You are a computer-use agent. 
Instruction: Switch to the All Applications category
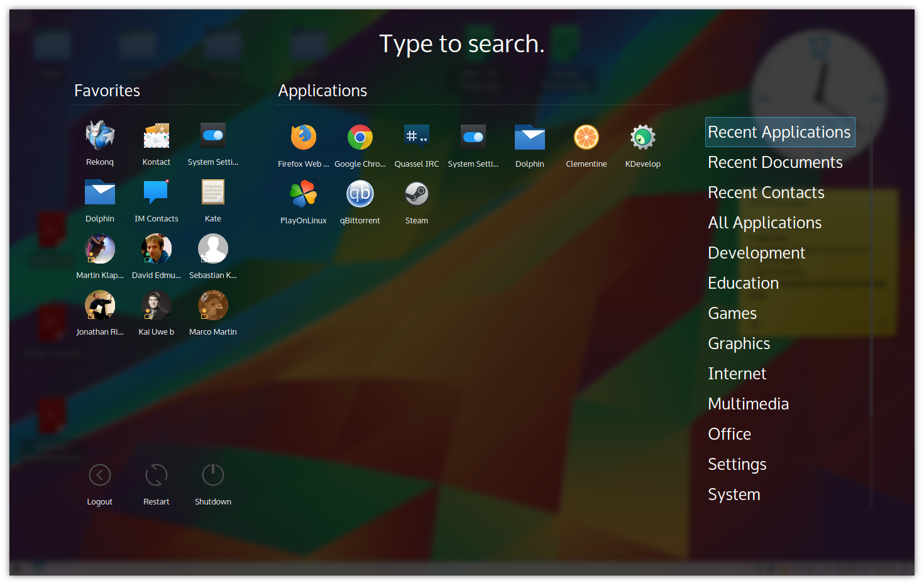pos(764,222)
